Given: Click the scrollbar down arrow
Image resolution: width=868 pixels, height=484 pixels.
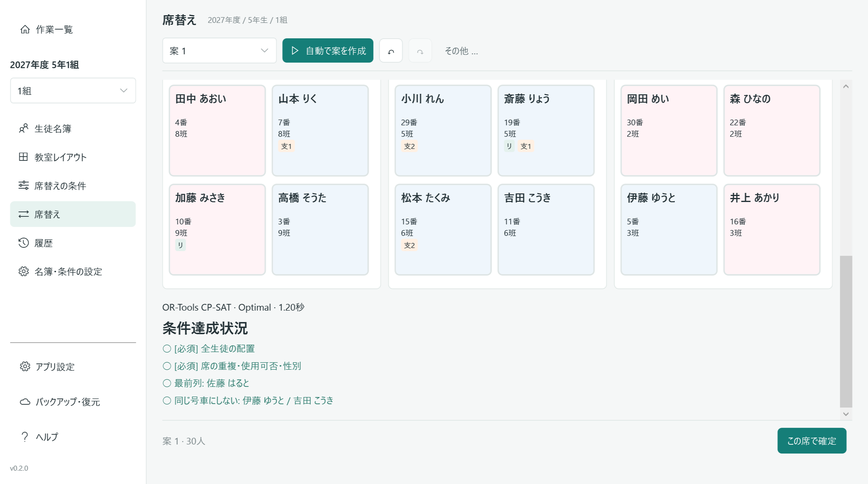Looking at the screenshot, I should 846,414.
